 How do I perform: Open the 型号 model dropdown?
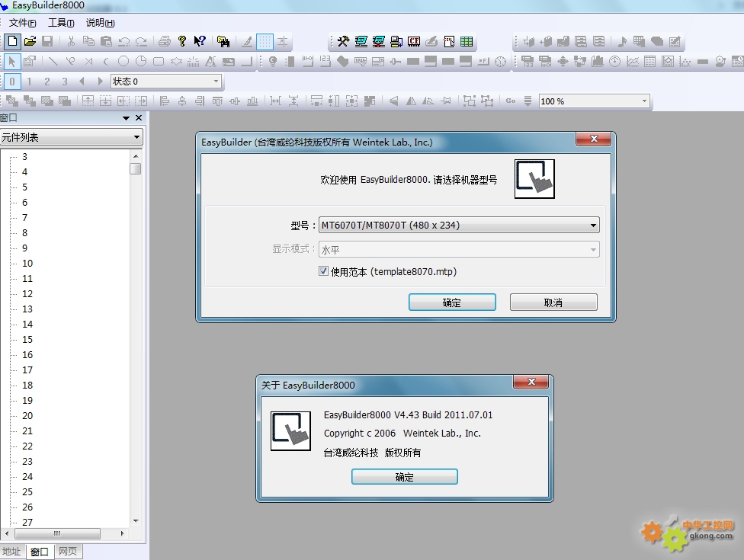(x=459, y=226)
